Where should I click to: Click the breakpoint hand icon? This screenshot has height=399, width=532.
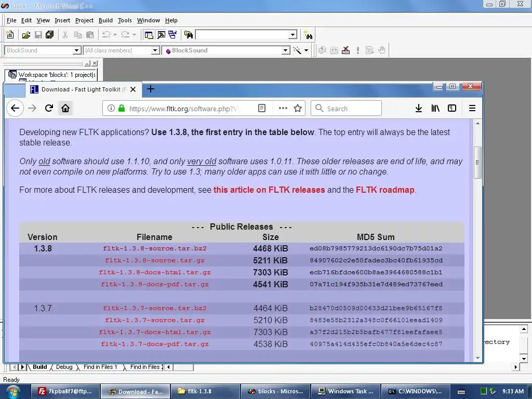(x=382, y=50)
